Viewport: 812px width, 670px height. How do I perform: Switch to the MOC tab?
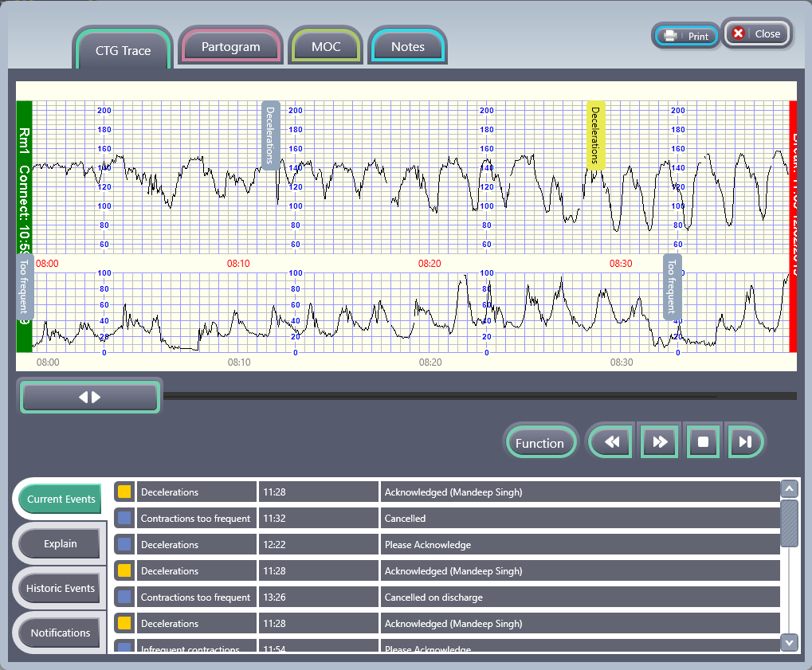tap(326, 47)
